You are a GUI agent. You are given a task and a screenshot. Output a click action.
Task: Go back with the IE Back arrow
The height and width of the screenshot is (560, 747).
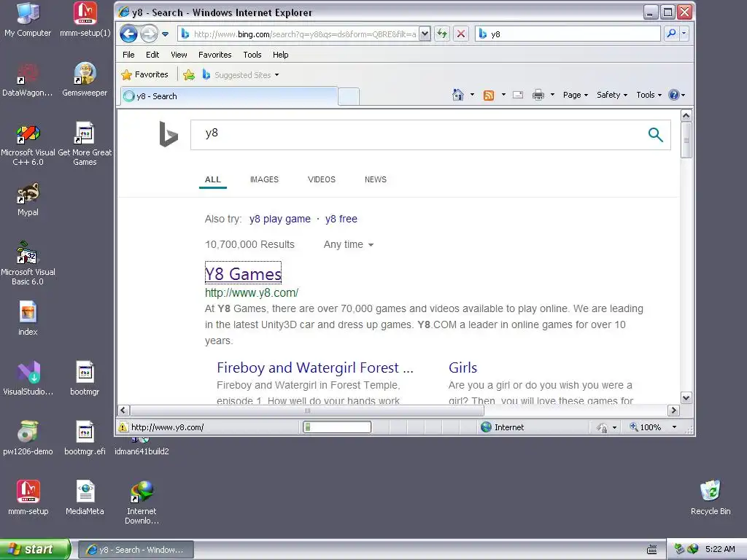pyautogui.click(x=128, y=34)
